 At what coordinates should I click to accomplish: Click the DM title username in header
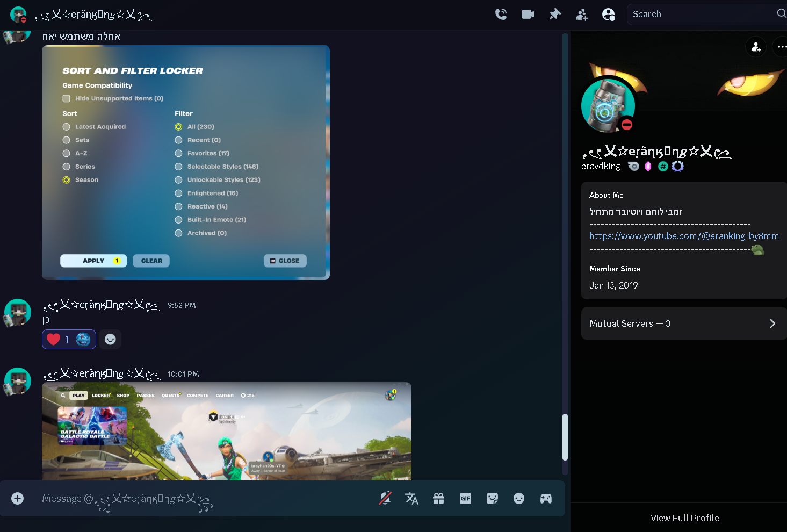tap(93, 15)
